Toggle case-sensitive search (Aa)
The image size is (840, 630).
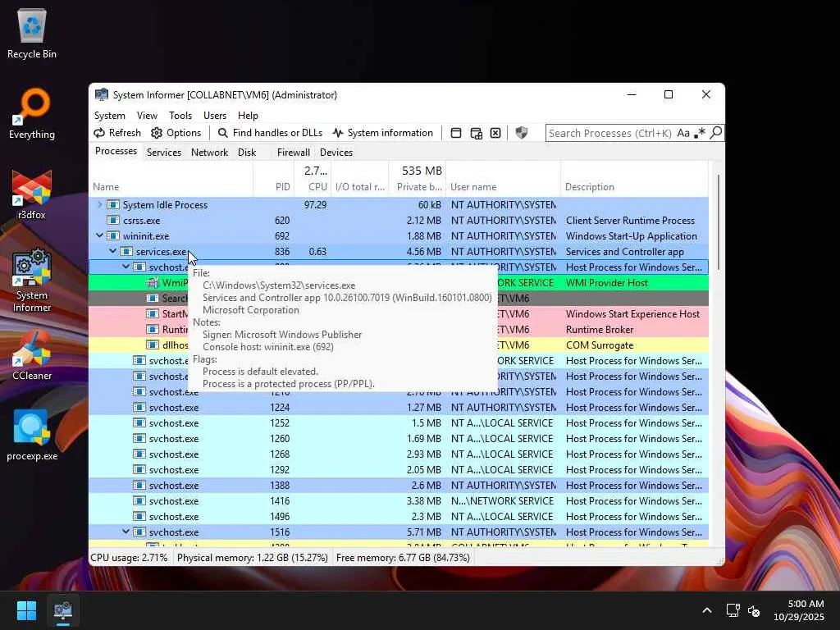(x=683, y=133)
